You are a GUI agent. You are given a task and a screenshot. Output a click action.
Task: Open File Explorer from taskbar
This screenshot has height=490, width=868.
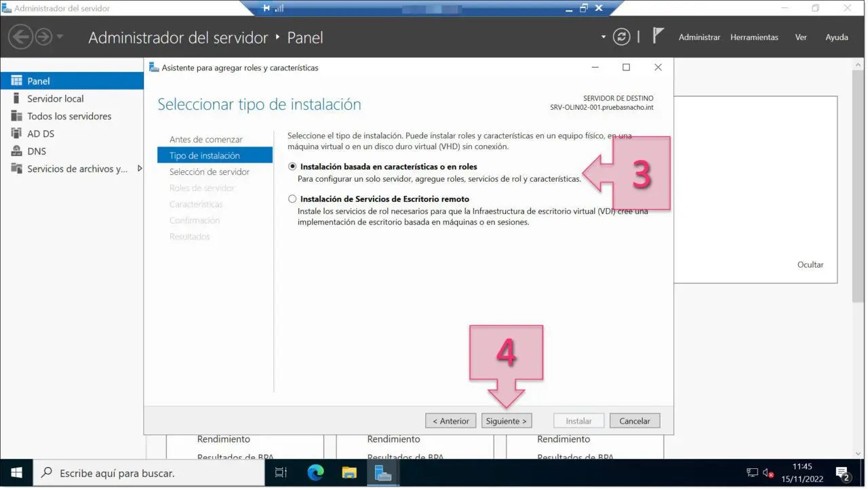click(x=349, y=473)
